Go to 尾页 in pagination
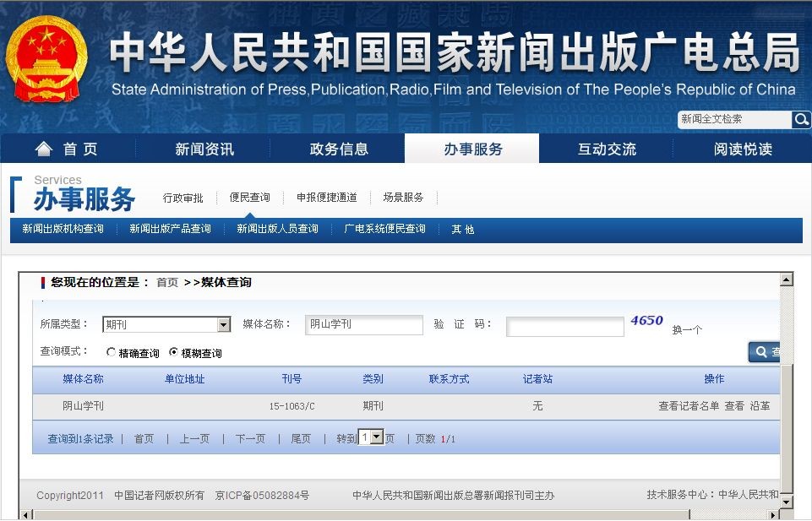Image resolution: width=812 pixels, height=521 pixels. 301,439
